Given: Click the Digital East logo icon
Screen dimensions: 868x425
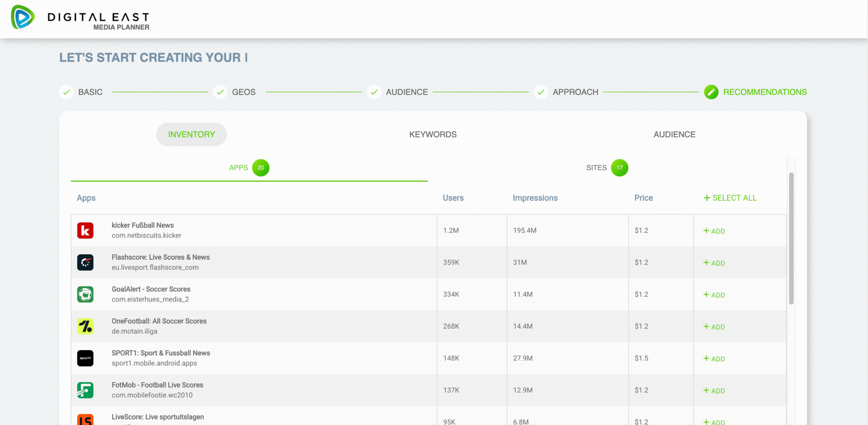Looking at the screenshot, I should [x=23, y=17].
